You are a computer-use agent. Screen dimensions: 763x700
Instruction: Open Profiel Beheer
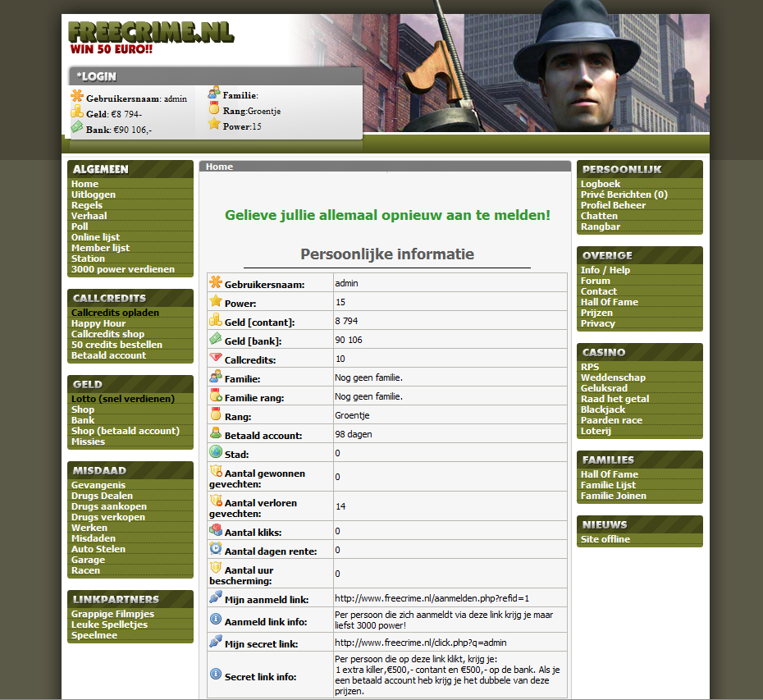click(613, 205)
